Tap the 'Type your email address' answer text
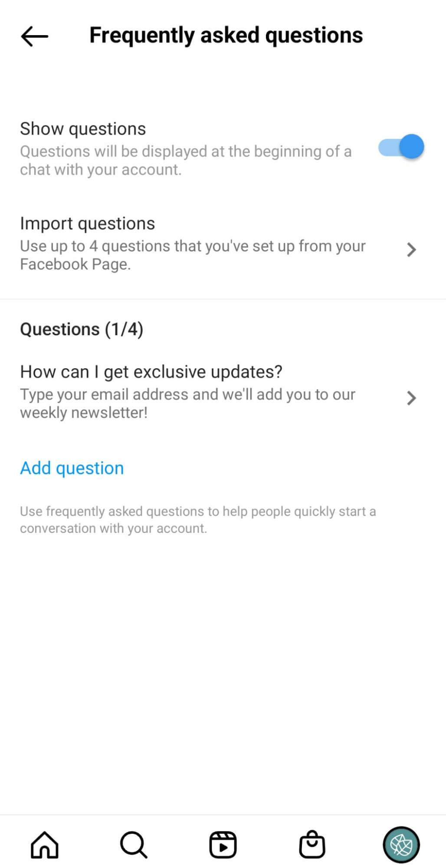 click(187, 403)
